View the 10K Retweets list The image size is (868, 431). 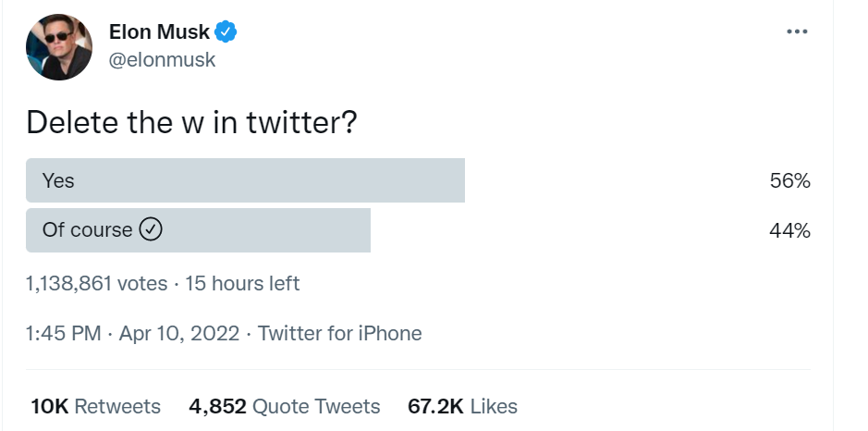tap(95, 407)
